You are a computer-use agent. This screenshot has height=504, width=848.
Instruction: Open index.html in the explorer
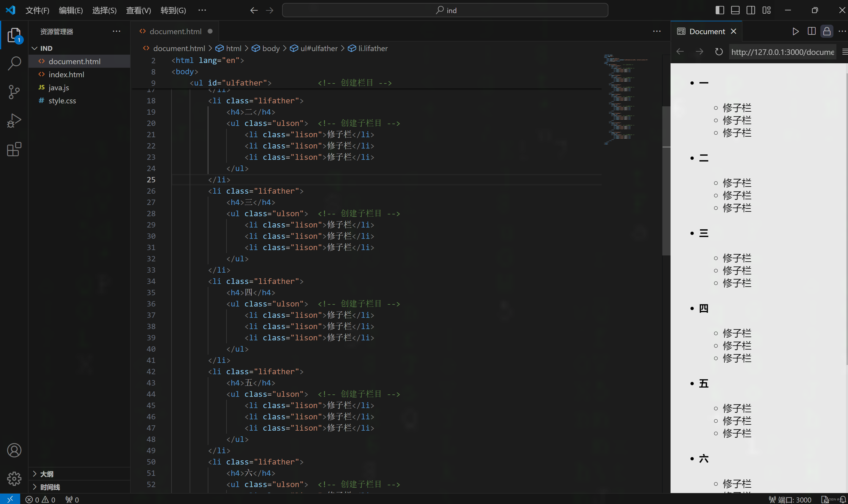click(x=66, y=74)
